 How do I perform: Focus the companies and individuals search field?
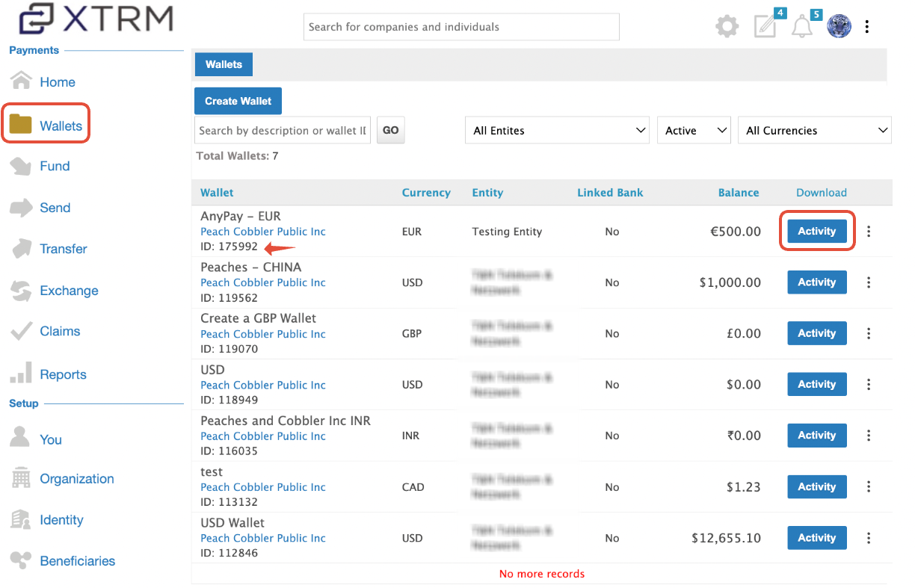(x=461, y=27)
